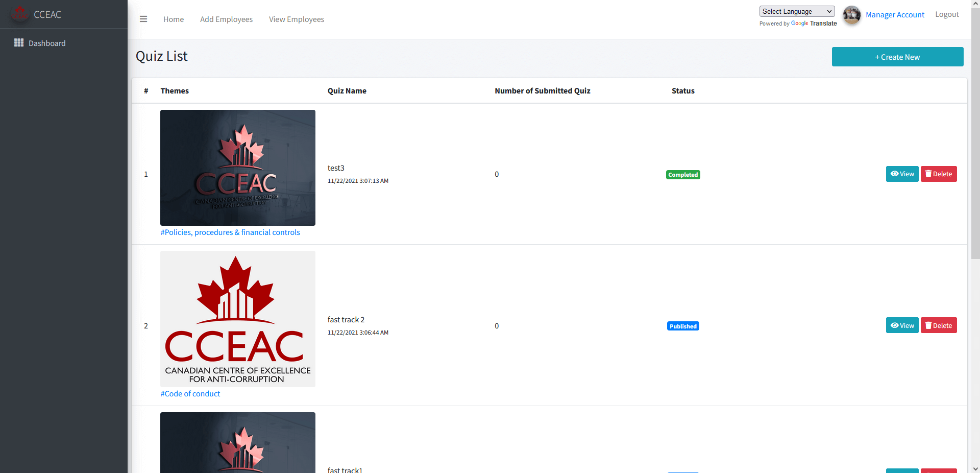Delete the test3 quiz
The image size is (980, 473).
(x=939, y=174)
